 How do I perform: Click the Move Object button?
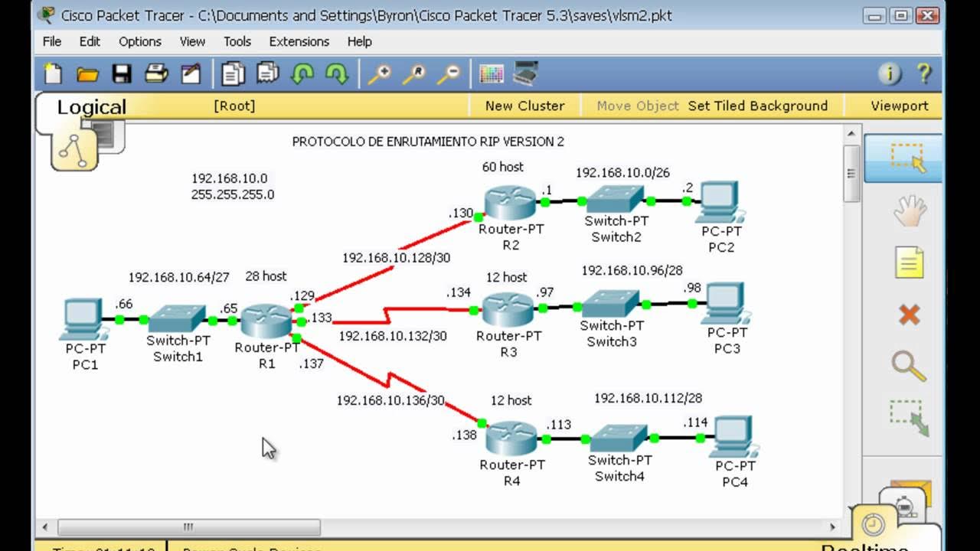[638, 106]
